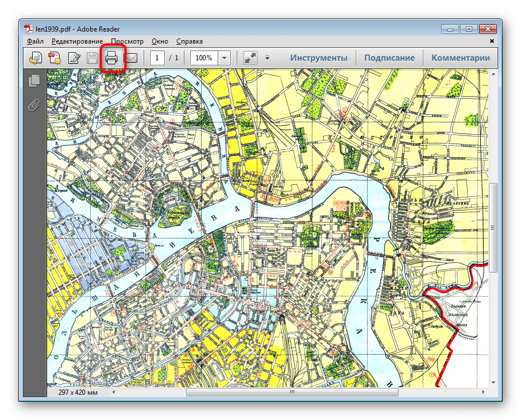Open the Просмотр menu
Screen dimensions: 521x420
[127, 41]
